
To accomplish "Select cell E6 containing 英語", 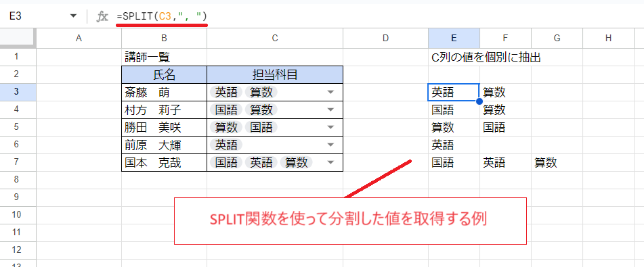I will tap(454, 145).
